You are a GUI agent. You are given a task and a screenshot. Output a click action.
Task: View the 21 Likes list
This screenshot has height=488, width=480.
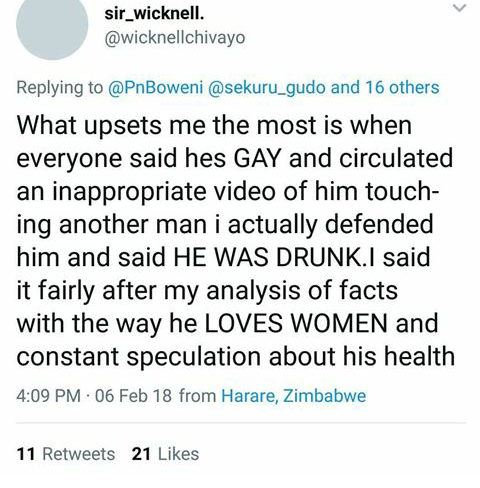[165, 454]
